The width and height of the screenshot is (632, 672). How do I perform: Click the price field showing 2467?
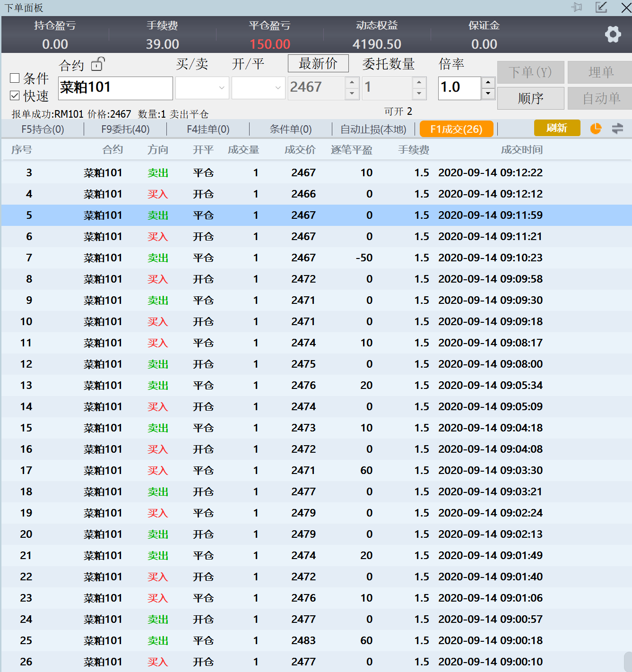click(316, 88)
